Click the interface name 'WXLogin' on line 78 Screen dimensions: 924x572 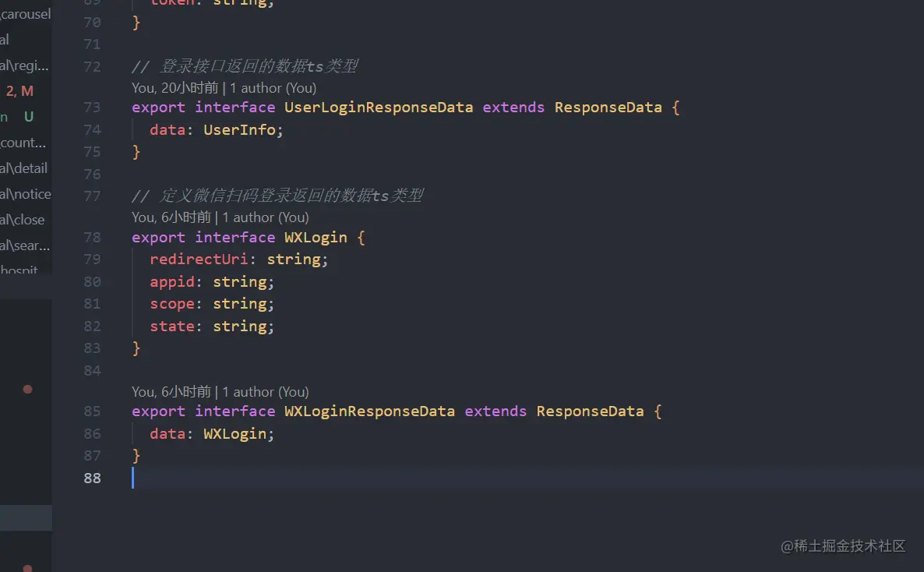[x=316, y=238]
